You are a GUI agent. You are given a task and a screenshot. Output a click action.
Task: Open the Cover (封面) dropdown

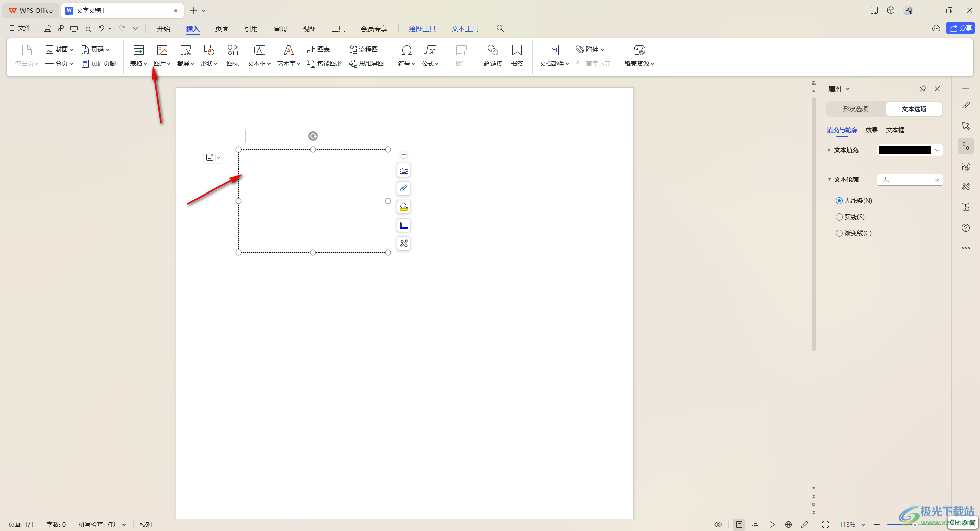(x=60, y=50)
